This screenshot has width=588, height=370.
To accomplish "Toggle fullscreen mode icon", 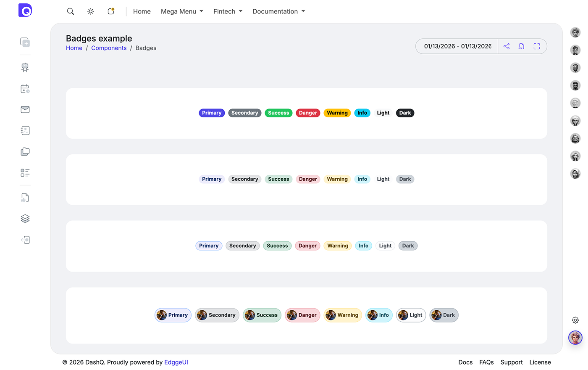I will pyautogui.click(x=537, y=46).
